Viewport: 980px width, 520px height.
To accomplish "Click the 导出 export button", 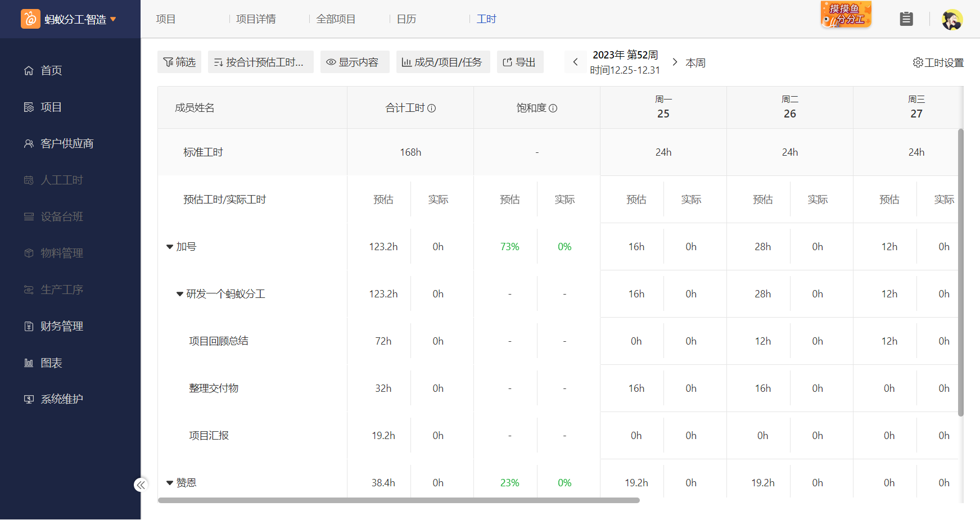I will (520, 62).
